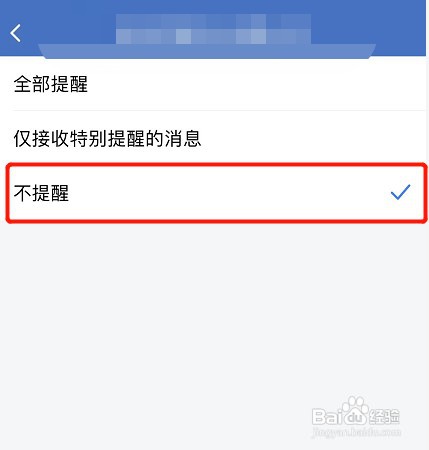Tap the 不提醒 label text
This screenshot has height=450, width=429.
pyautogui.click(x=41, y=193)
